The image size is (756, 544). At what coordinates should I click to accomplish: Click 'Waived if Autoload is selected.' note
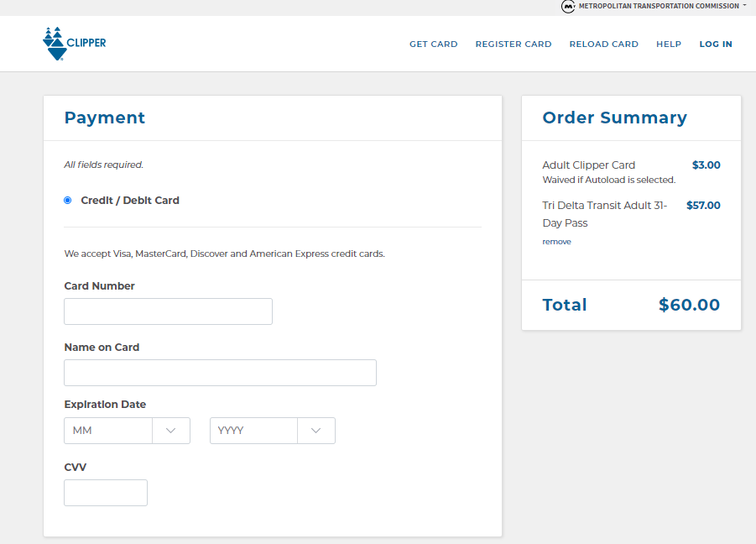click(x=609, y=180)
